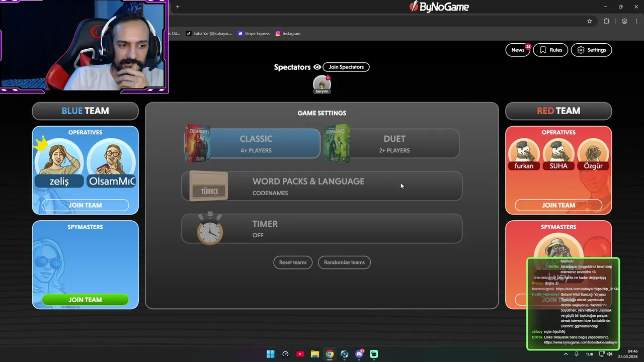
Task: Switch TUR keyboard language
Action: click(589, 354)
